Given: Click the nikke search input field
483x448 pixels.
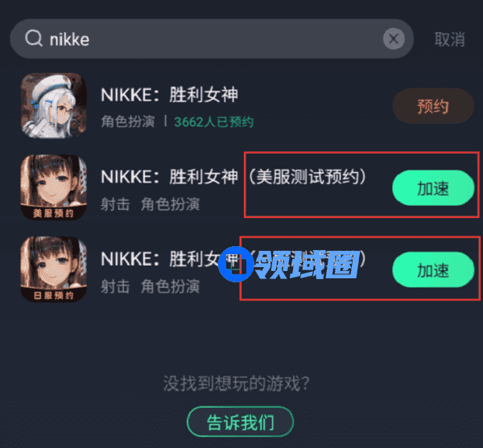Looking at the screenshot, I should (x=212, y=39).
